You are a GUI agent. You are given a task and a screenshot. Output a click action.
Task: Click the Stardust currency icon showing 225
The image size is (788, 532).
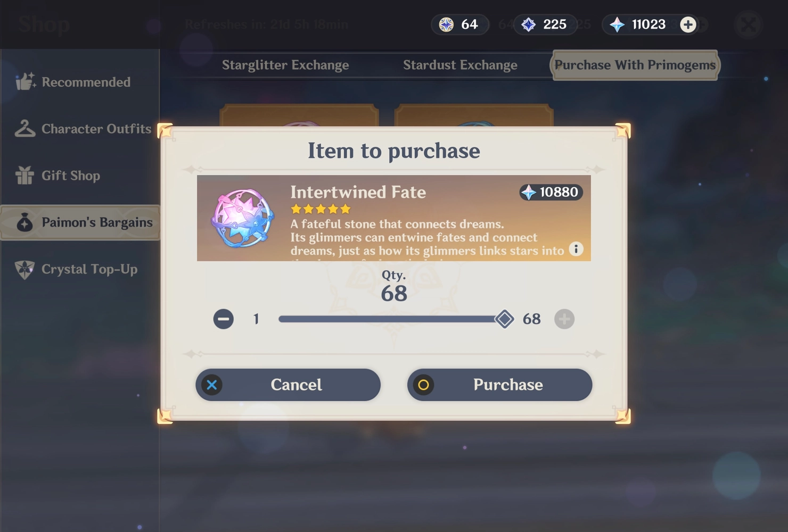tap(528, 24)
